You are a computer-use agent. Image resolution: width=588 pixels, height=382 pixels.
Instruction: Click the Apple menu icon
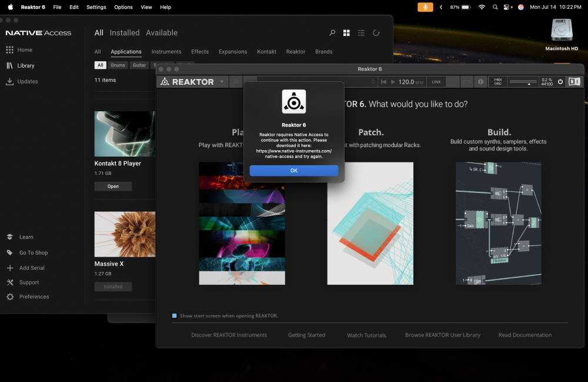pos(10,6)
